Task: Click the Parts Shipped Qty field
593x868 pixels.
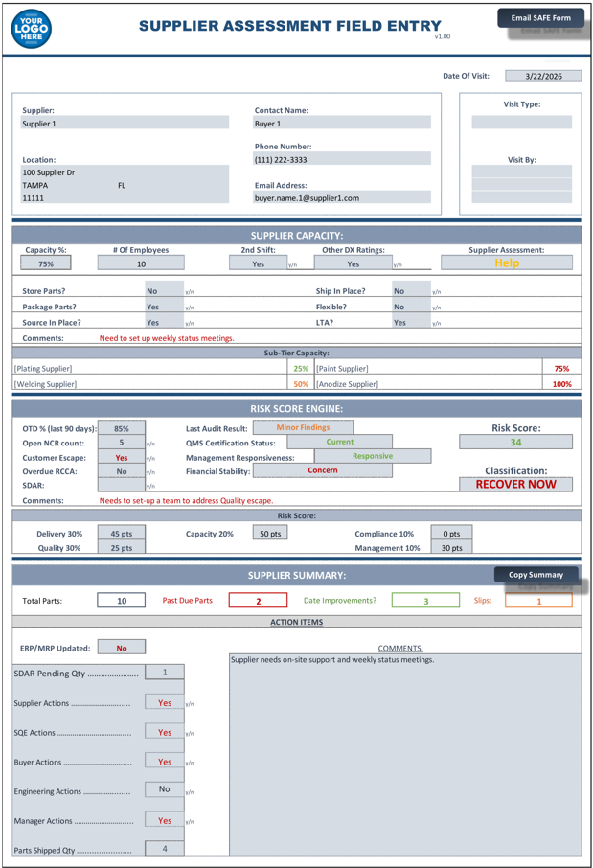Action: pyautogui.click(x=165, y=848)
